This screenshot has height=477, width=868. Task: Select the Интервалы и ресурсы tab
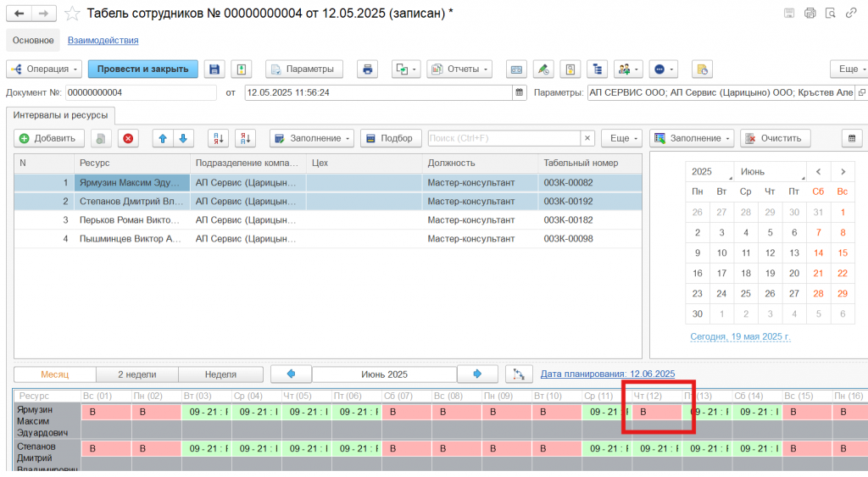(60, 114)
